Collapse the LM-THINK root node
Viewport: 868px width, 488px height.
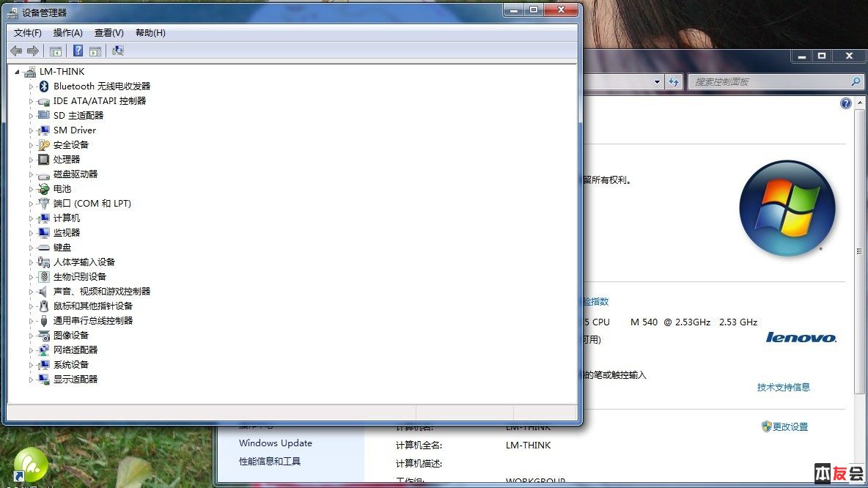[x=17, y=72]
